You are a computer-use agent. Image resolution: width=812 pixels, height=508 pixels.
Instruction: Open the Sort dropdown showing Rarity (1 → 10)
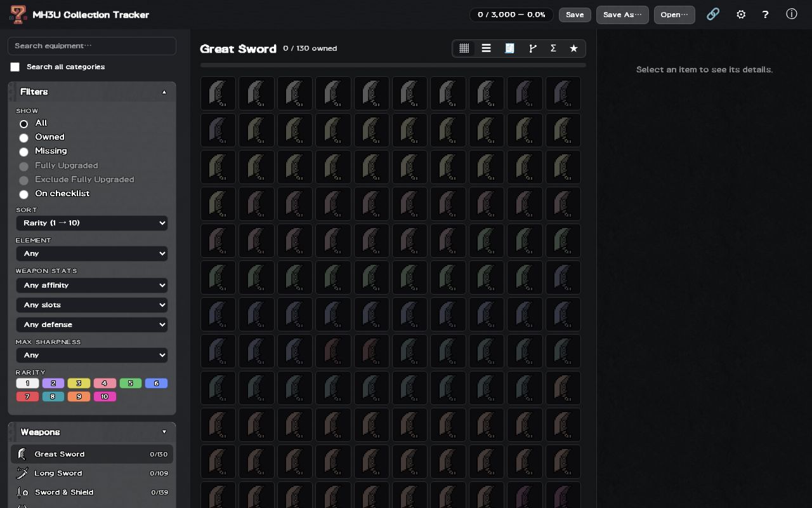[x=92, y=223]
